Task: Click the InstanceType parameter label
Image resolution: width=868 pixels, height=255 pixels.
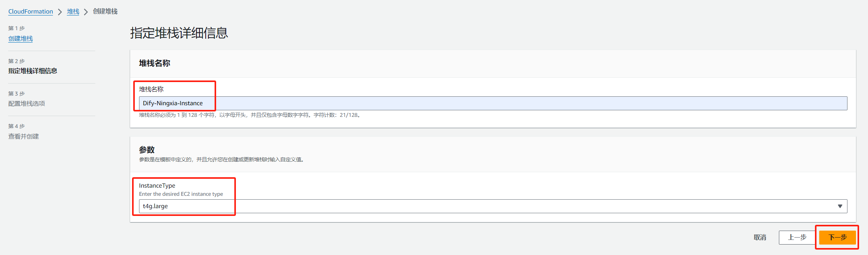Action: tap(157, 186)
